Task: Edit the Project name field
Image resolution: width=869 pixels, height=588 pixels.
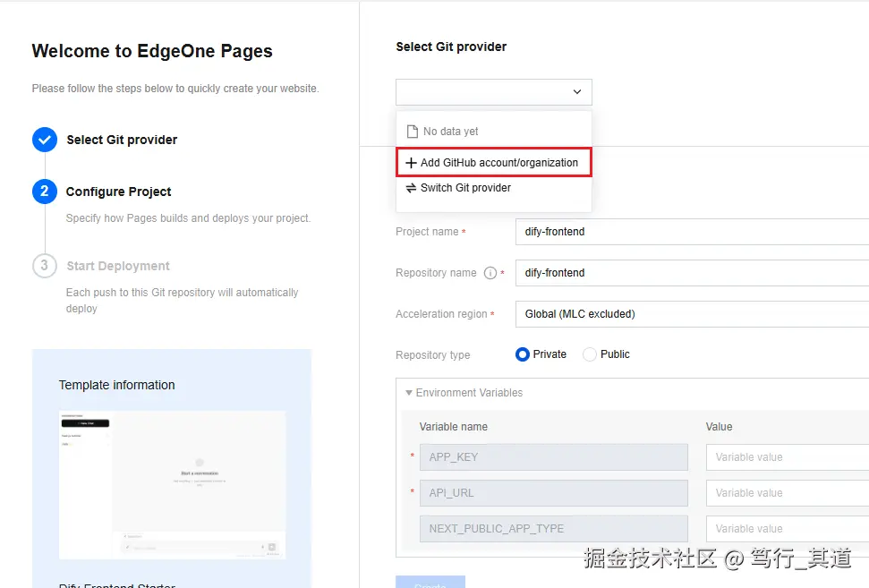Action: click(692, 232)
